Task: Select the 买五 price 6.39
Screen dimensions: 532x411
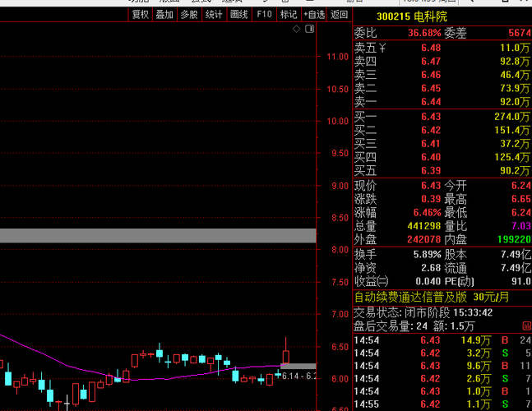Action: (x=431, y=171)
